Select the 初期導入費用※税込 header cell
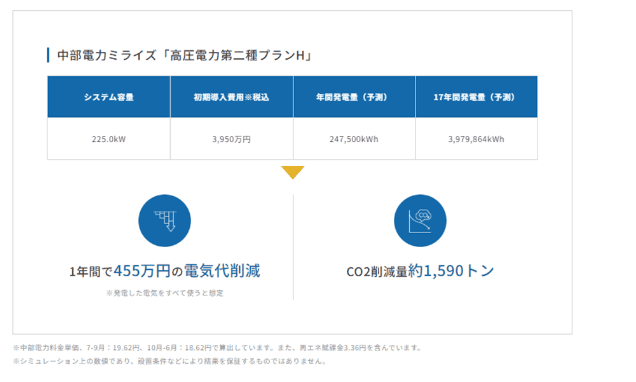This screenshot has width=636, height=382. [232, 97]
